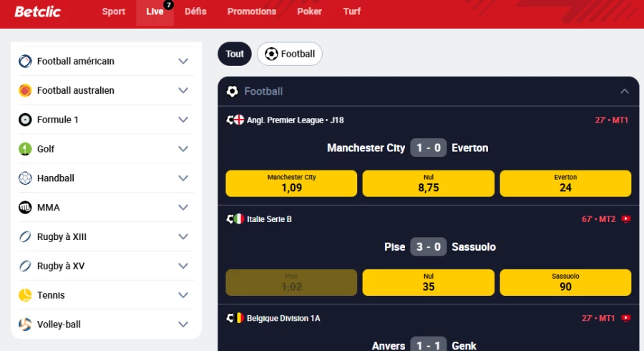
Task: Click the Golf sport icon
Action: point(25,149)
